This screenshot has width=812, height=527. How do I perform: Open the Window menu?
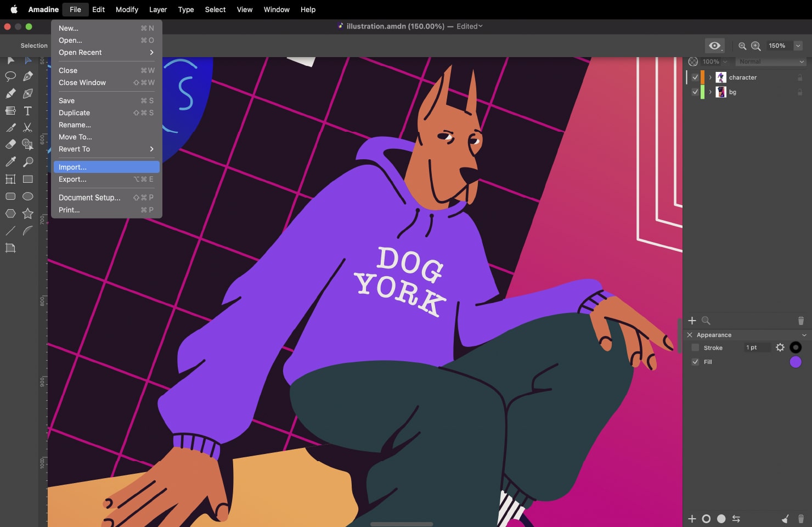(277, 9)
